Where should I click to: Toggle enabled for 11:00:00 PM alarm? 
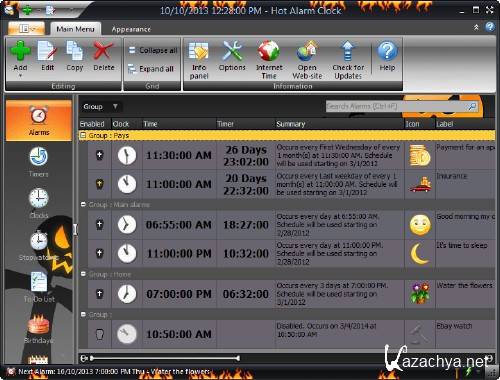(x=99, y=253)
